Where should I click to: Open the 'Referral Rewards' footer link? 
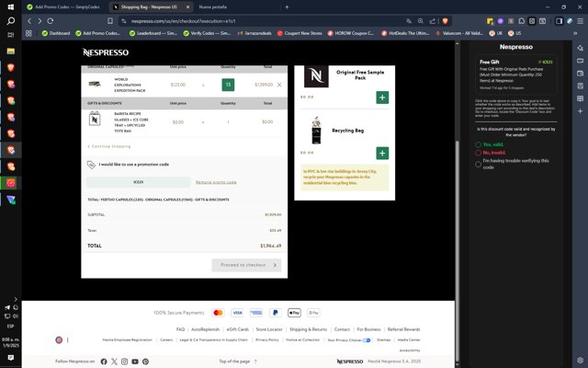pyautogui.click(x=403, y=329)
